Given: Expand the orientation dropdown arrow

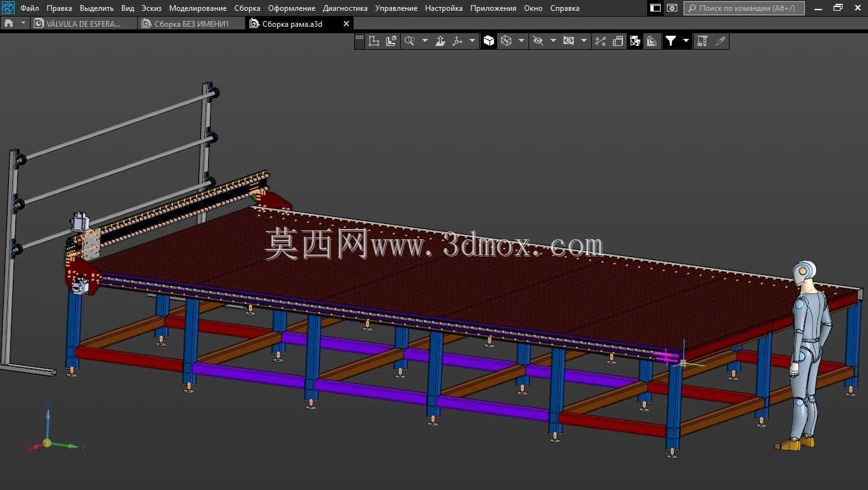Looking at the screenshot, I should click(x=472, y=41).
